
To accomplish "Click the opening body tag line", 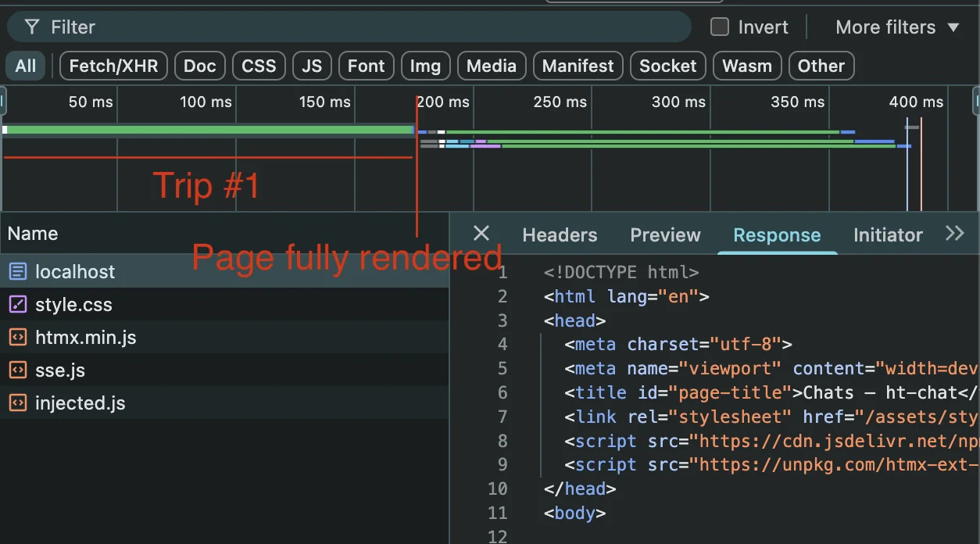I will 574,514.
